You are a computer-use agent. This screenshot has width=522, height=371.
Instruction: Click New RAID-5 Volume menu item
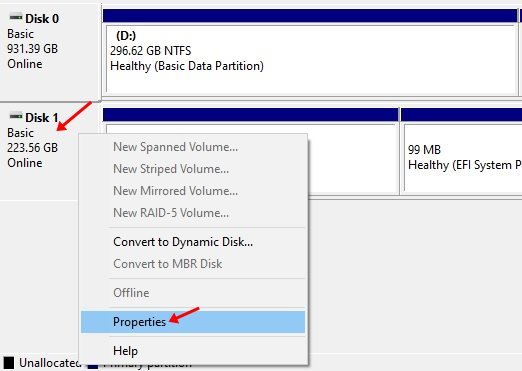tap(193, 213)
